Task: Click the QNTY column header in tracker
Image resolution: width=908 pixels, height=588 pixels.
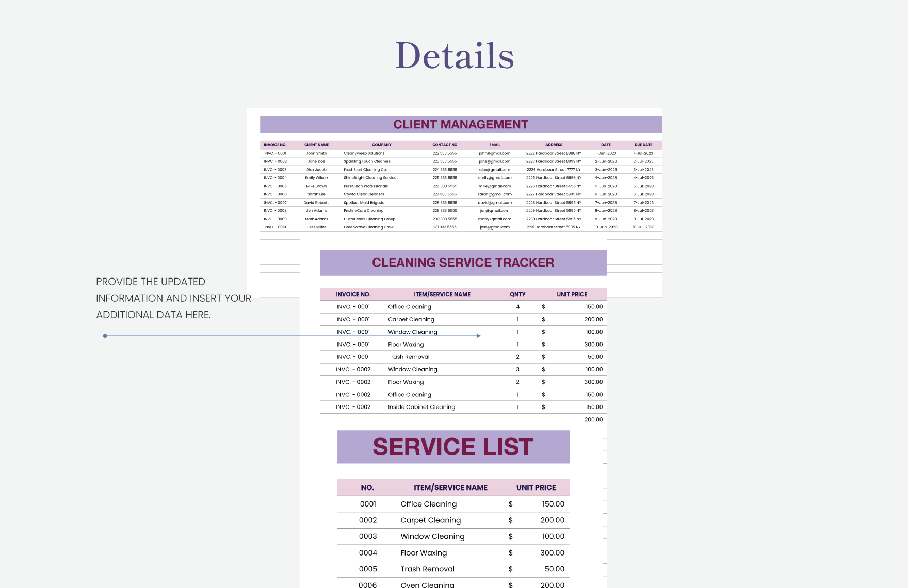Action: [518, 294]
